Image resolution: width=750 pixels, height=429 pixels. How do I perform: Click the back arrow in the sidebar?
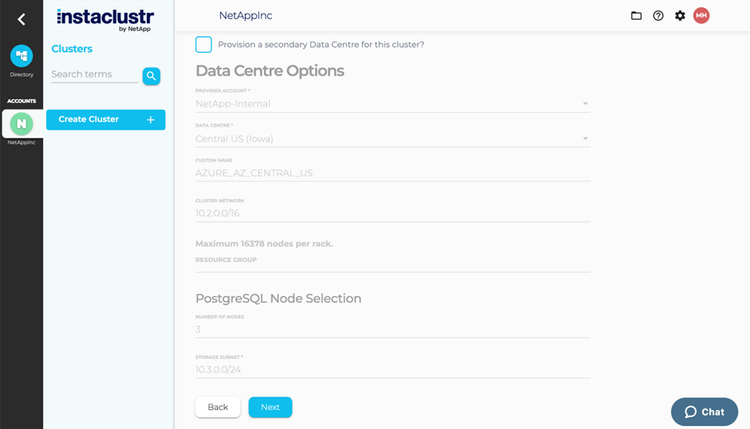point(21,19)
